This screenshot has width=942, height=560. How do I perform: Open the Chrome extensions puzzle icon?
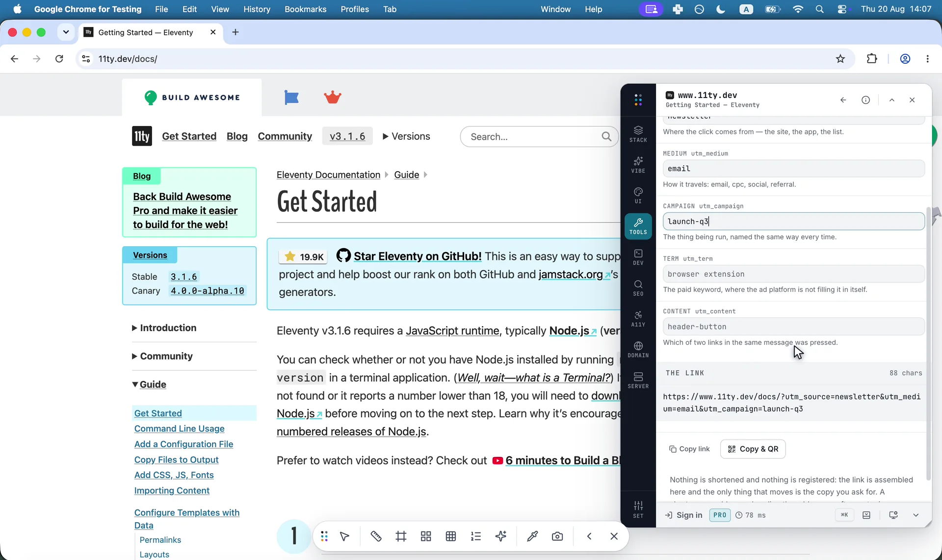point(872,59)
